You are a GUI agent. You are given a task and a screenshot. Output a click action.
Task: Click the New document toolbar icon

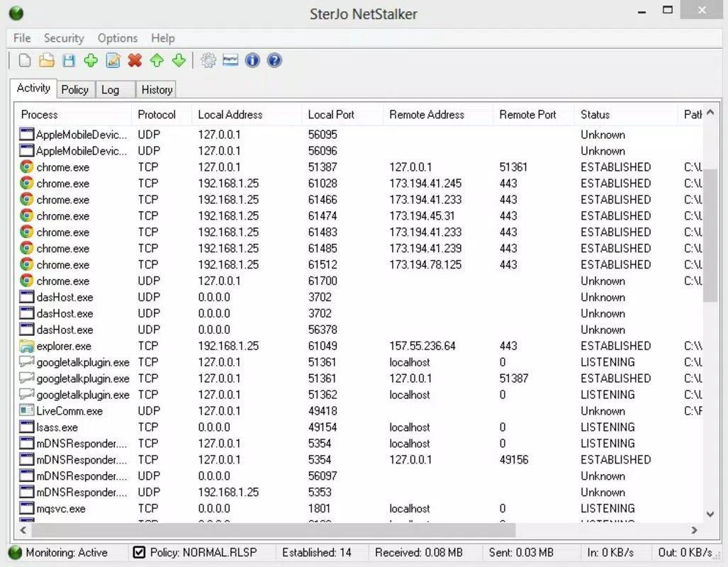(25, 60)
